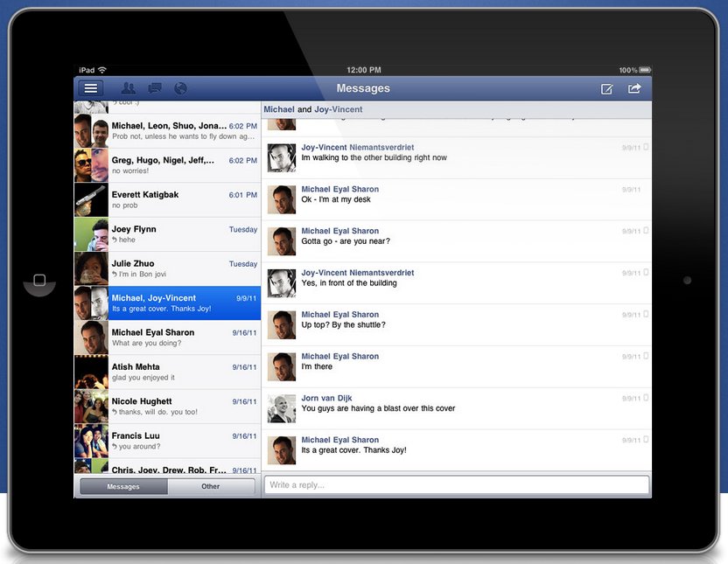Viewport: 728px width, 564px height.
Task: Click Michael Eyal Sharon's name above 'Its a great cover. Thanks Joy!'
Action: 339,440
